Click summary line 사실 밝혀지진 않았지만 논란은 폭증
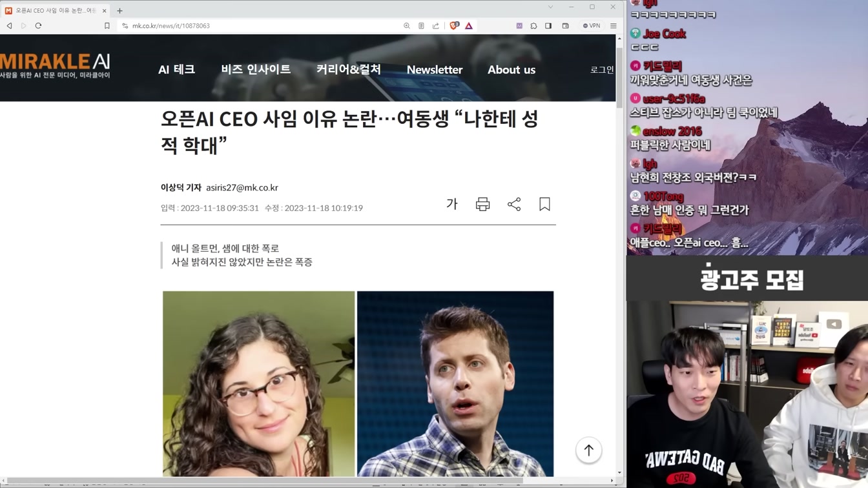868x488 pixels. [242, 262]
